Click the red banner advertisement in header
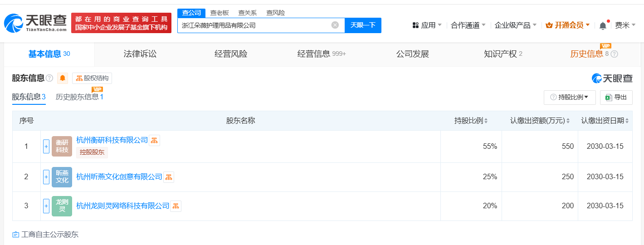 [x=122, y=23]
